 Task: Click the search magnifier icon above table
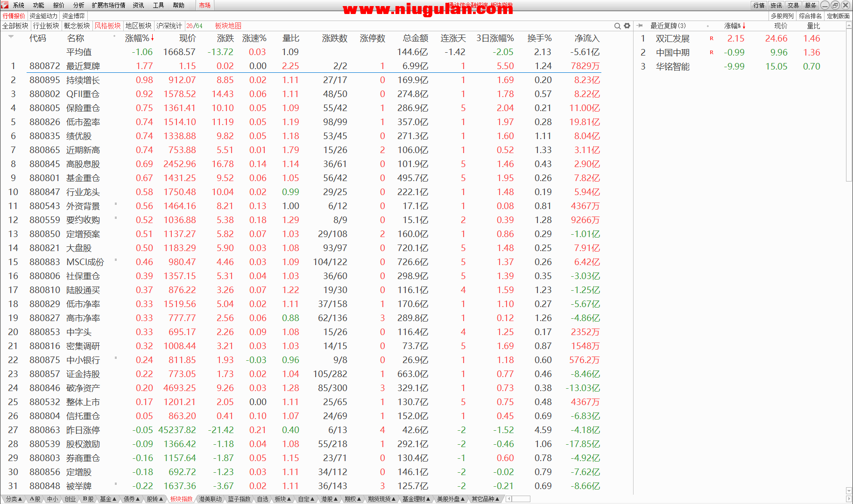(x=617, y=26)
